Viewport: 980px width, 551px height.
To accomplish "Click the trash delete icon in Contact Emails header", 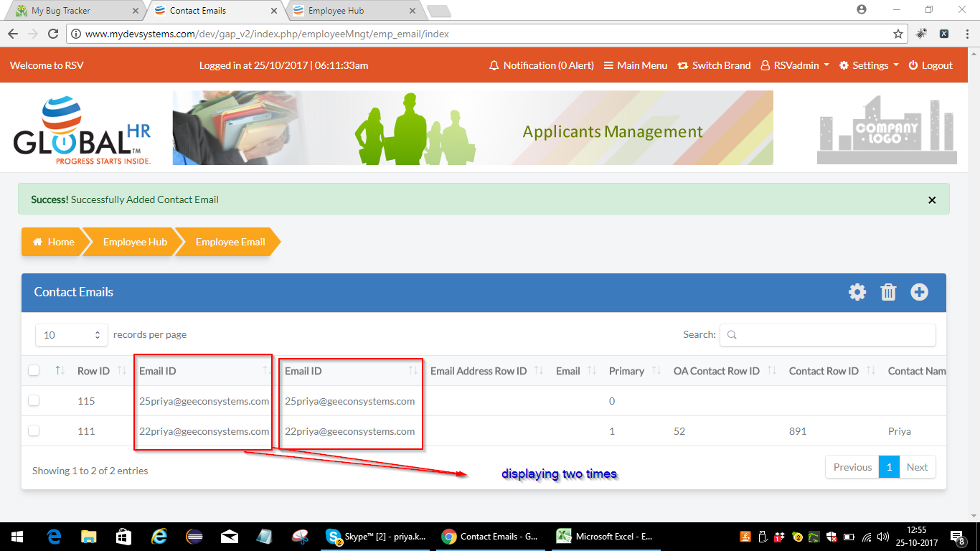I will pyautogui.click(x=888, y=292).
